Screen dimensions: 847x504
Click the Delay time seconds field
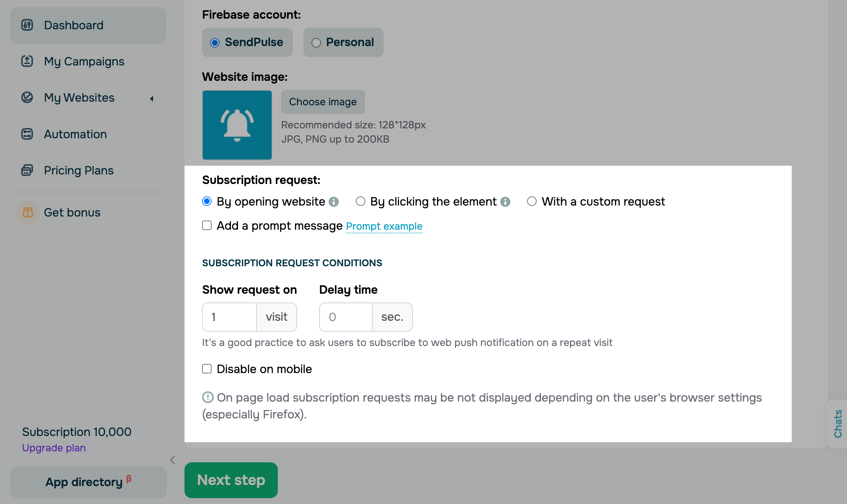tap(346, 317)
